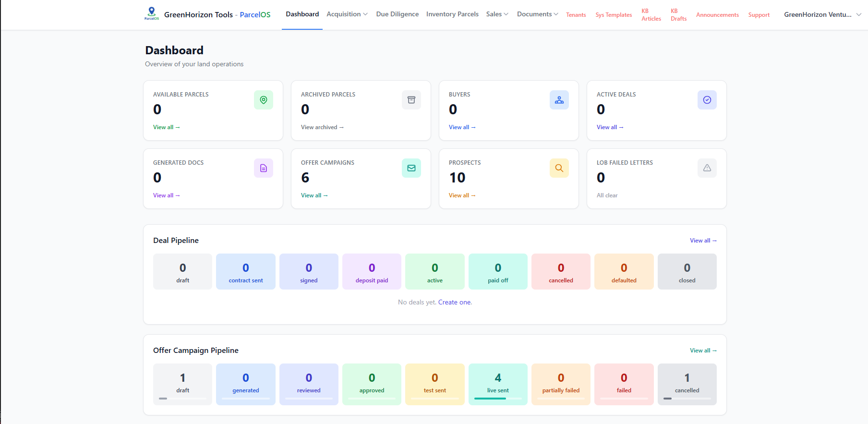Click the Generated Docs document icon

(264, 168)
